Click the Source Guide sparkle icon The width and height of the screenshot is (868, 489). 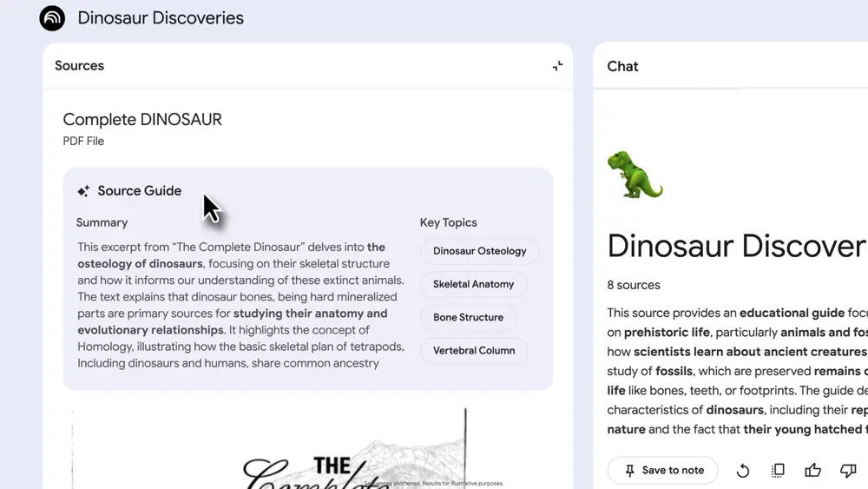point(83,191)
